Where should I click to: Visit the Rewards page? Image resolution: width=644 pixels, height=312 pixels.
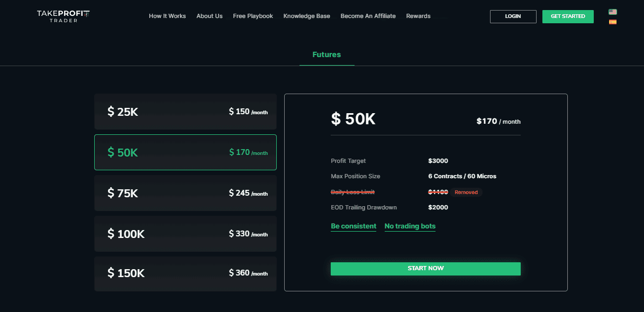tap(418, 16)
